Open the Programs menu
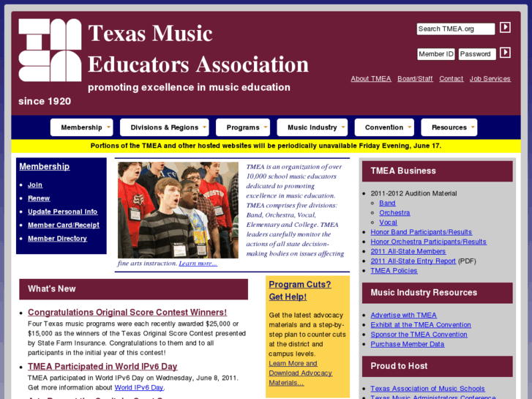Image resolution: width=532 pixels, height=399 pixels. (243, 127)
